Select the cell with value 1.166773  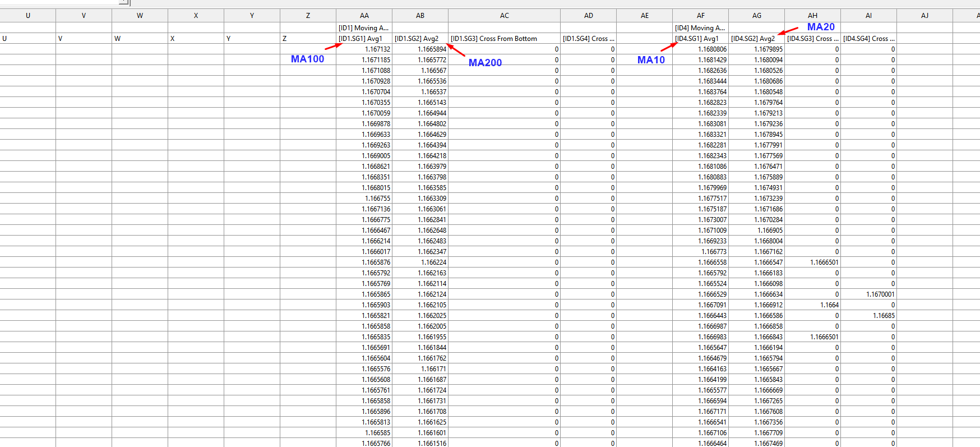(701, 252)
